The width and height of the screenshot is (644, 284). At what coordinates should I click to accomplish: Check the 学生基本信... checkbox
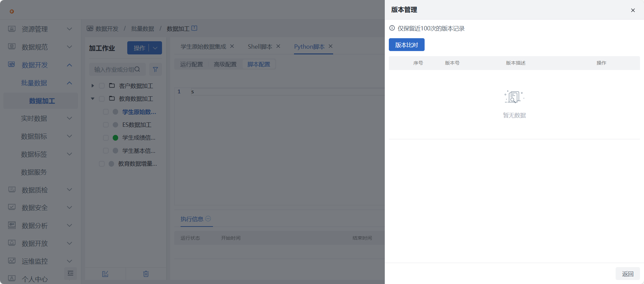tap(106, 151)
